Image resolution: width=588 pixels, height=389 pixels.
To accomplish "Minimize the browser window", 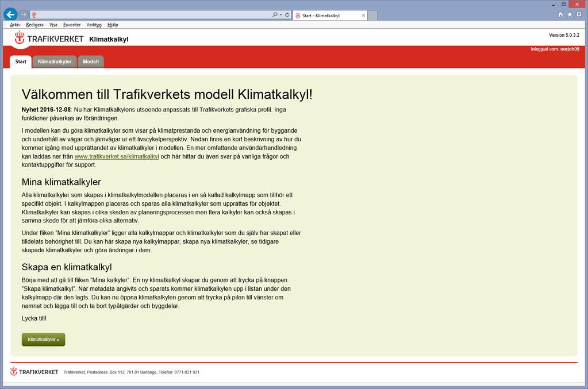I will click(x=554, y=5).
